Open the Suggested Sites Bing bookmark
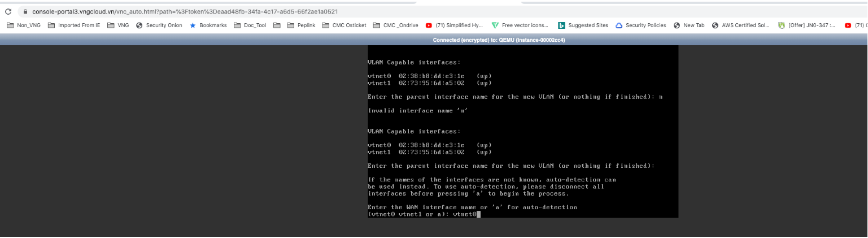 click(x=583, y=25)
